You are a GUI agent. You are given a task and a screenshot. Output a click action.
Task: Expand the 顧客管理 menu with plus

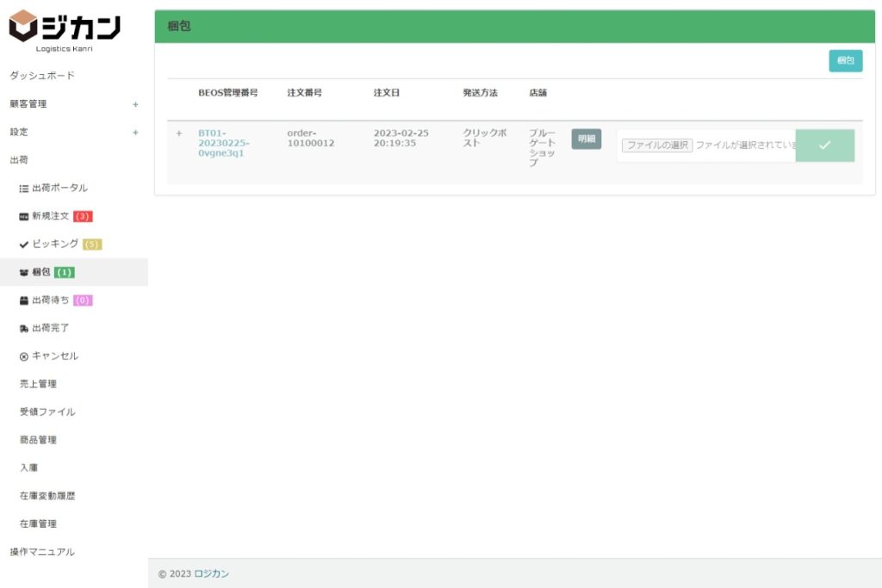click(x=135, y=104)
